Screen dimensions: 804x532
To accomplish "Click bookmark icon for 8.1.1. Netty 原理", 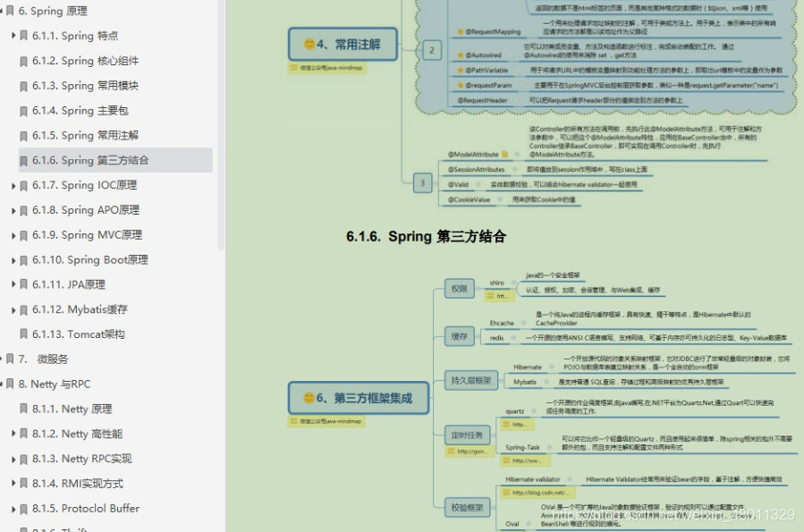I will click(23, 409).
